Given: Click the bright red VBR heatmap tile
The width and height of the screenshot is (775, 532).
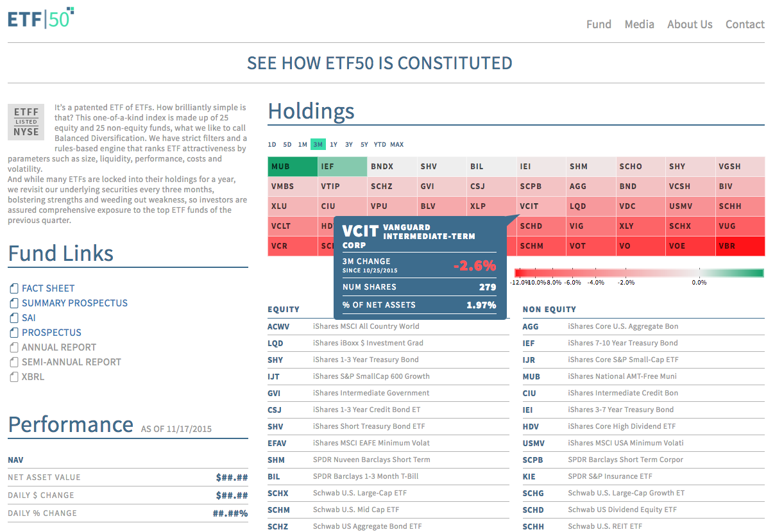Looking at the screenshot, I should (x=740, y=246).
